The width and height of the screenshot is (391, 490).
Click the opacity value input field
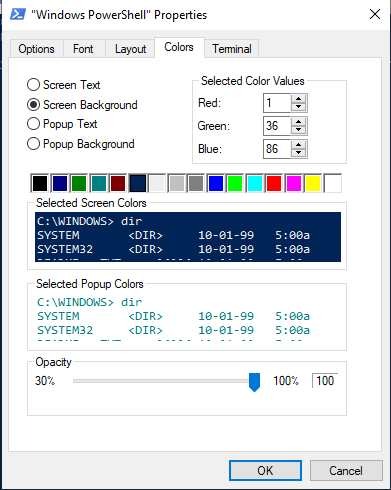click(325, 381)
